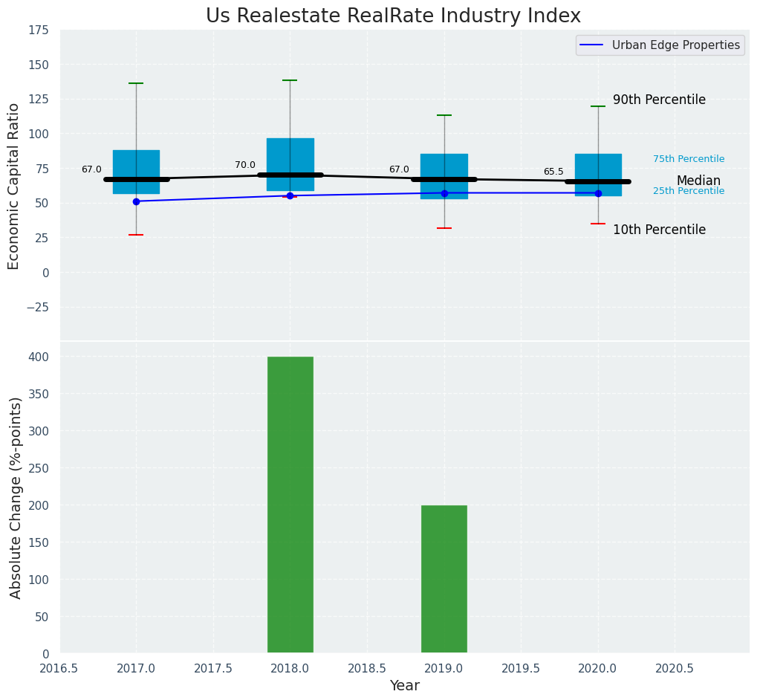Click the blue line sample in legend
Viewport: 757px width, 700px height.
pyautogui.click(x=594, y=45)
